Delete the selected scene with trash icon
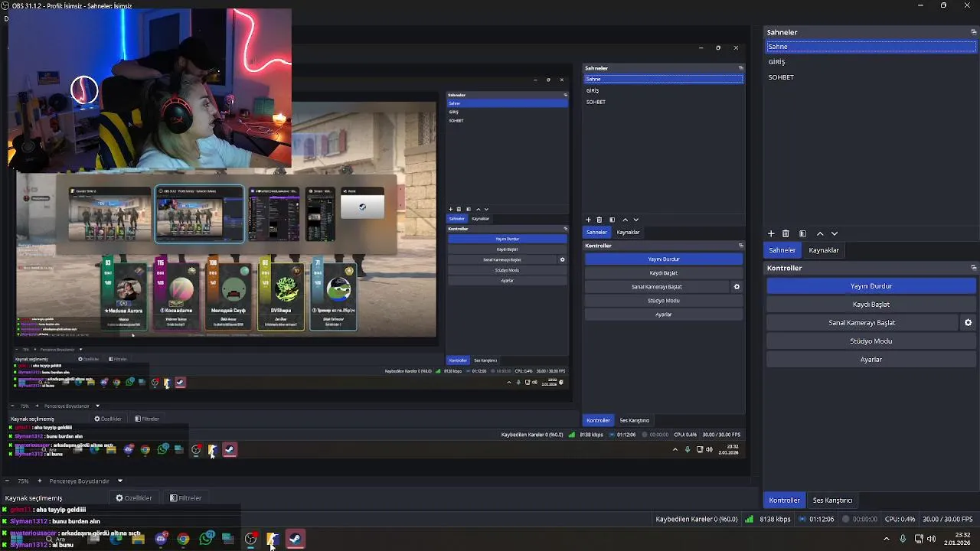 (786, 233)
